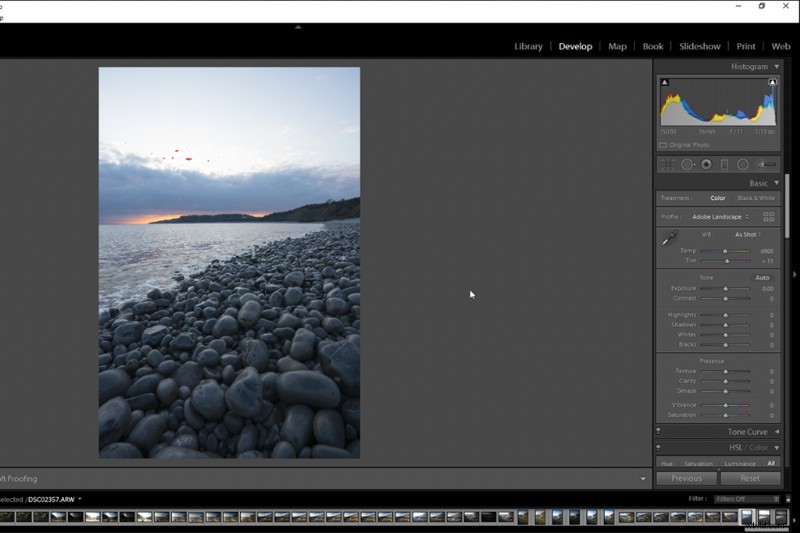This screenshot has width=800, height=533.
Task: Collapse the Basic panel
Action: coord(777,183)
